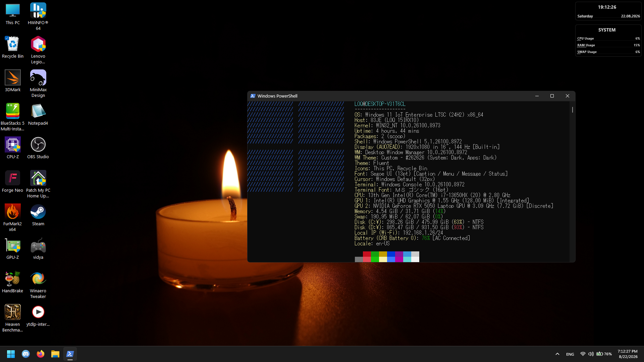Open Wi-Fi network settings in tray

[x=583, y=354]
